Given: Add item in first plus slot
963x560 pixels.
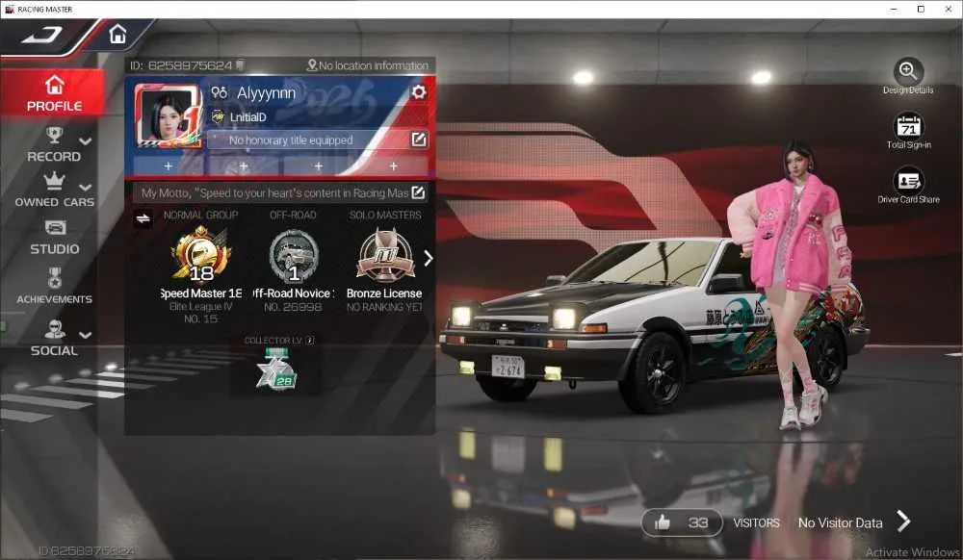Looking at the screenshot, I should pyautogui.click(x=169, y=166).
